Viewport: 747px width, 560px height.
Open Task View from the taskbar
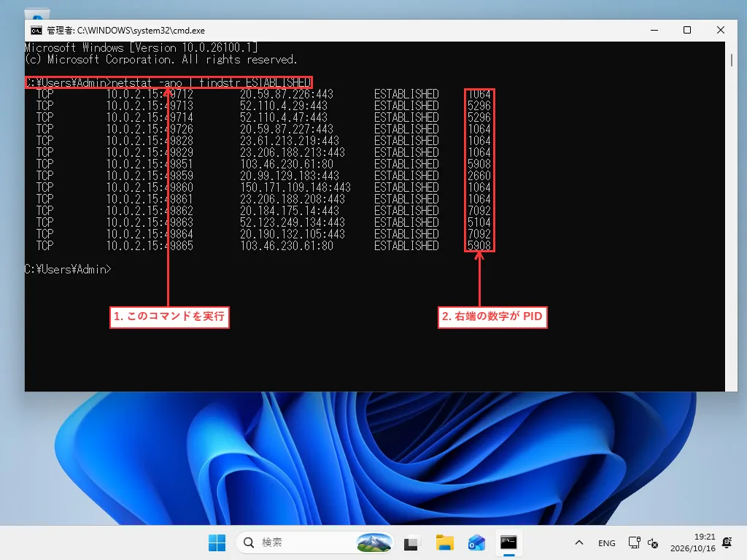click(x=411, y=542)
